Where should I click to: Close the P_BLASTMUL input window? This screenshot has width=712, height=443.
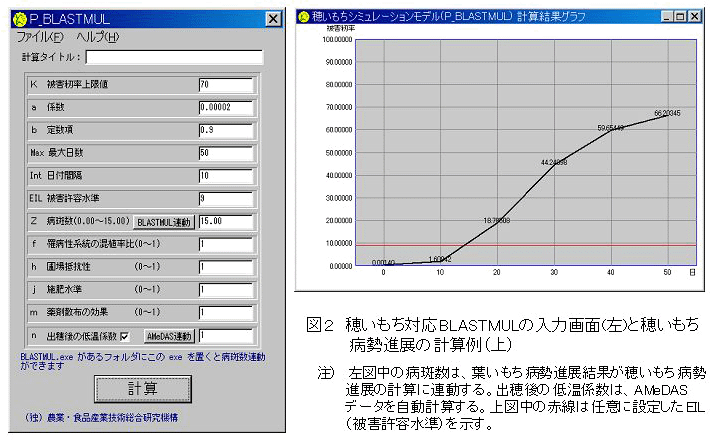272,19
